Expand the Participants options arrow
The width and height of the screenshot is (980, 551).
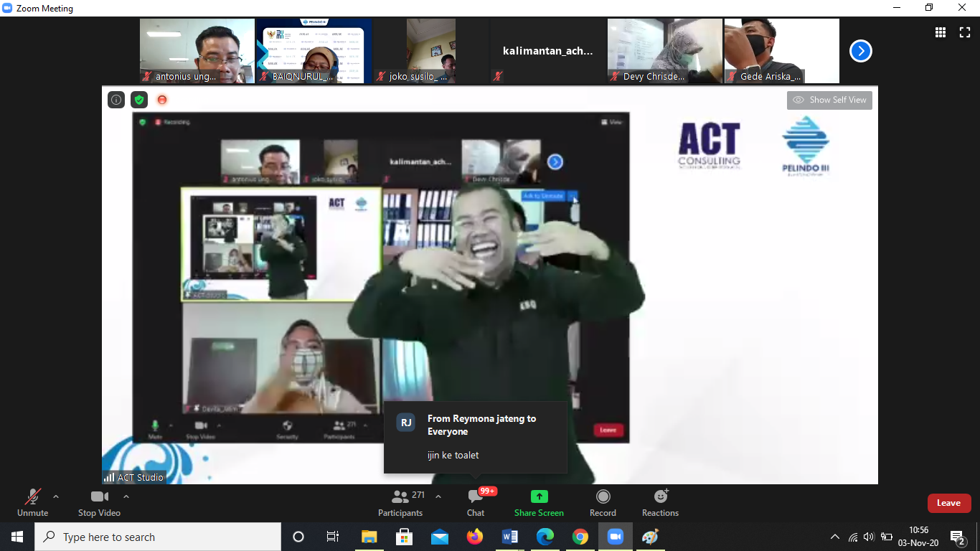(x=438, y=496)
